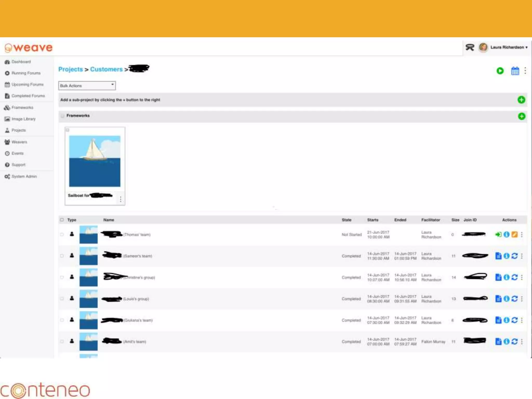
Task: Edit Thomas' team with the orange pencil icon
Action: click(x=514, y=235)
